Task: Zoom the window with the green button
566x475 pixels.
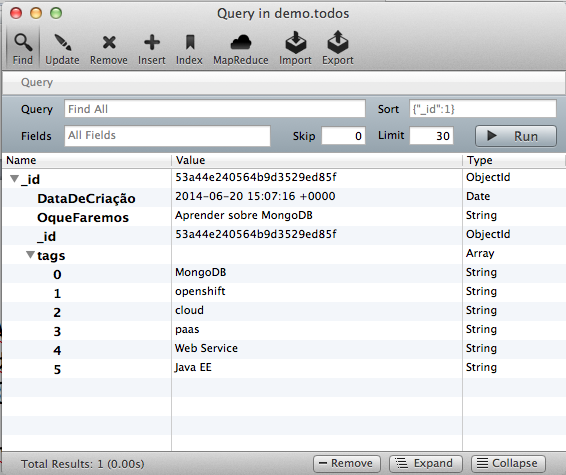Action: click(x=56, y=13)
